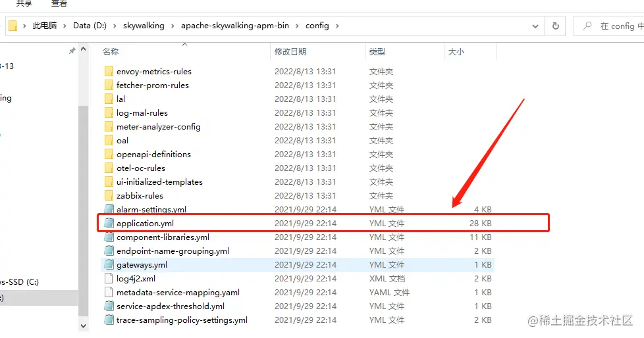The width and height of the screenshot is (644, 338).
Task: Click the trace-sampling-policy-settings.yml file icon
Action: coord(109,320)
